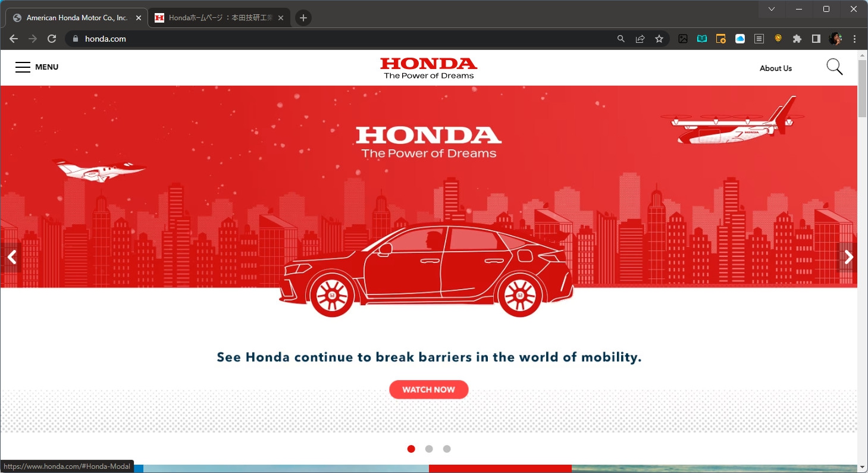Maximize the Chrome window

point(826,9)
